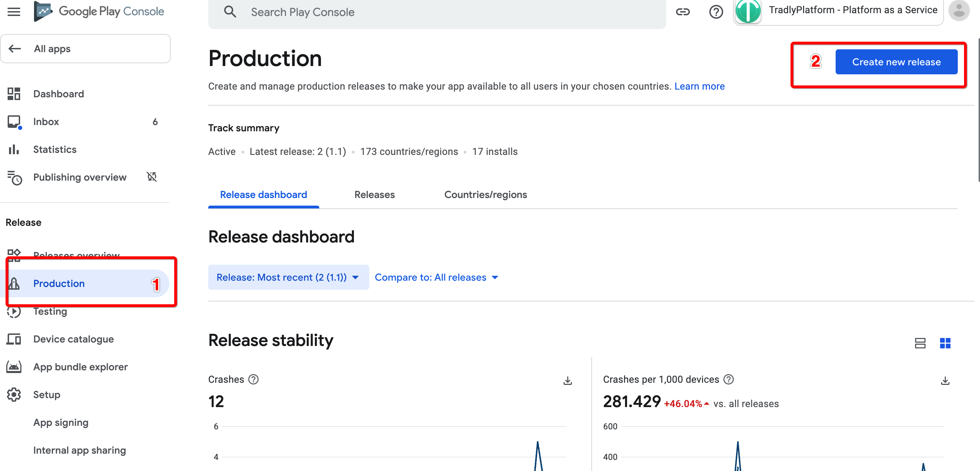This screenshot has height=471, width=980.
Task: Open App bundle explorer in sidebar
Action: [x=80, y=367]
